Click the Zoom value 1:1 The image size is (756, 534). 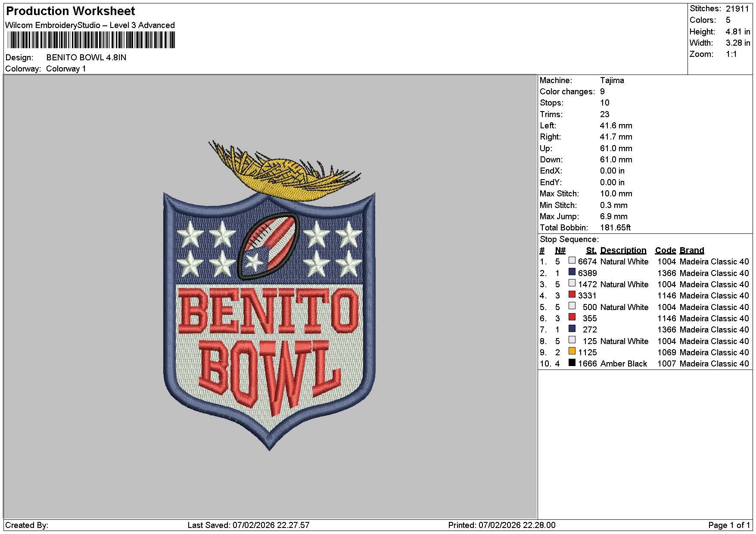click(731, 54)
